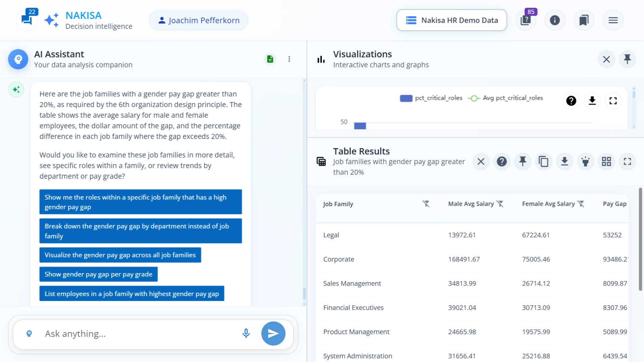
Task: Export chat via green document icon
Action: (270, 59)
